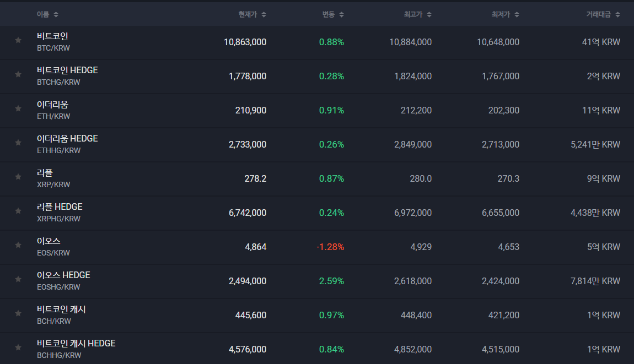Click trade volume 5,241만 KRW
The image size is (634, 364).
coord(595,145)
